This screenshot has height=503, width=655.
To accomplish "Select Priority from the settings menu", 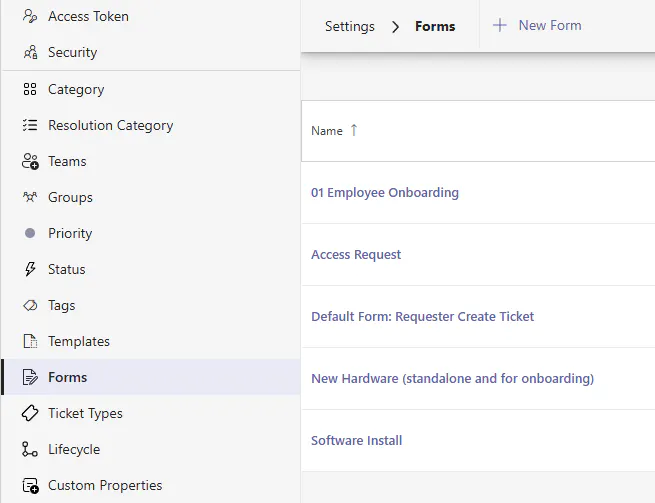I will pos(70,233).
